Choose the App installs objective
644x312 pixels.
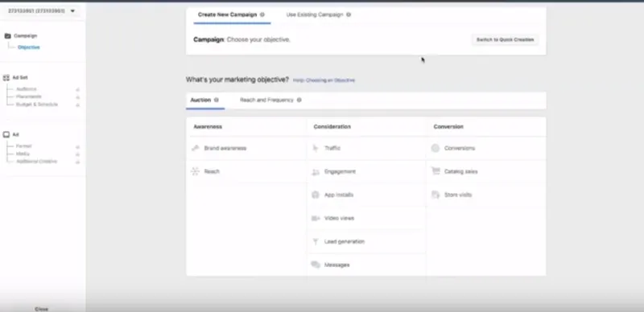click(x=366, y=195)
